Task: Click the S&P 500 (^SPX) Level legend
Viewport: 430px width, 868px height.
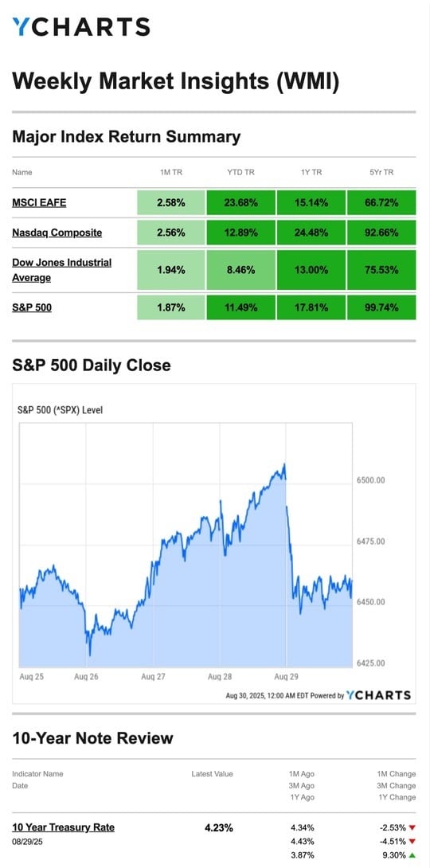Action: click(61, 410)
